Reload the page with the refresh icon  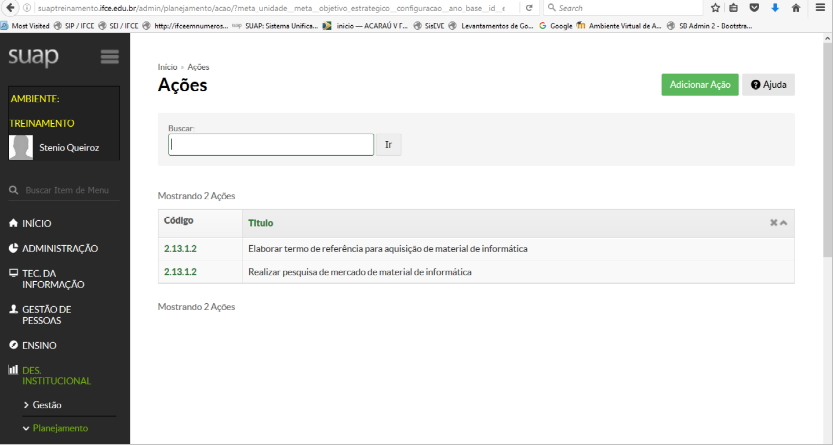coord(529,7)
